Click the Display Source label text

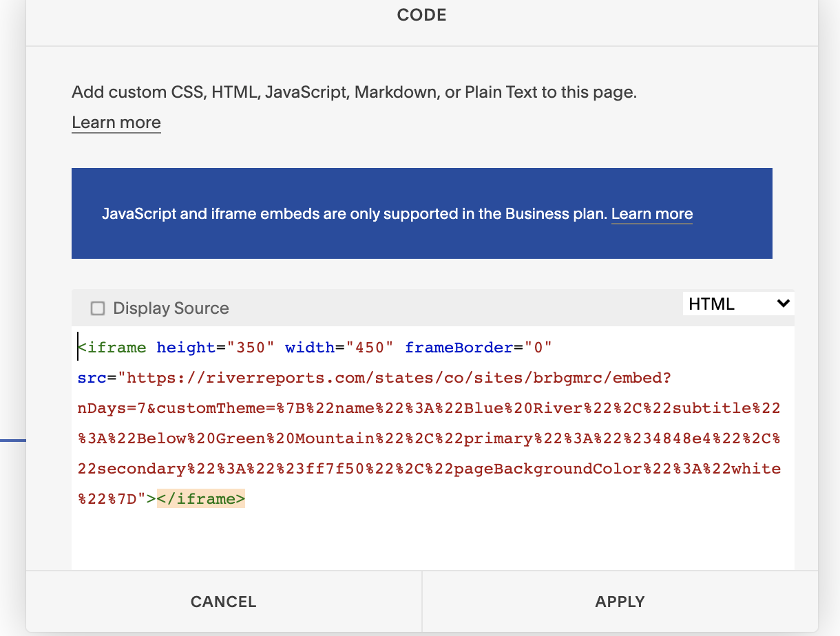pyautogui.click(x=171, y=308)
